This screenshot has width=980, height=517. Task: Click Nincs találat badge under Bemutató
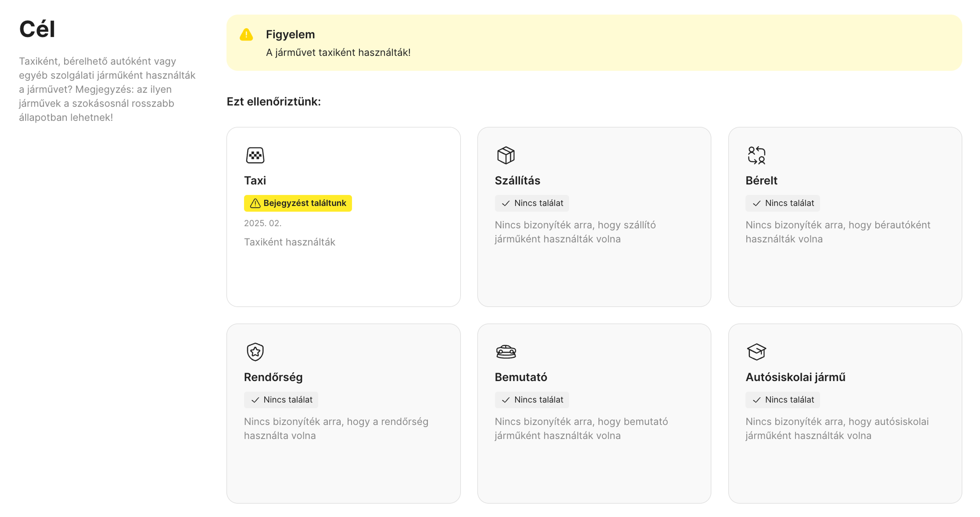tap(531, 400)
